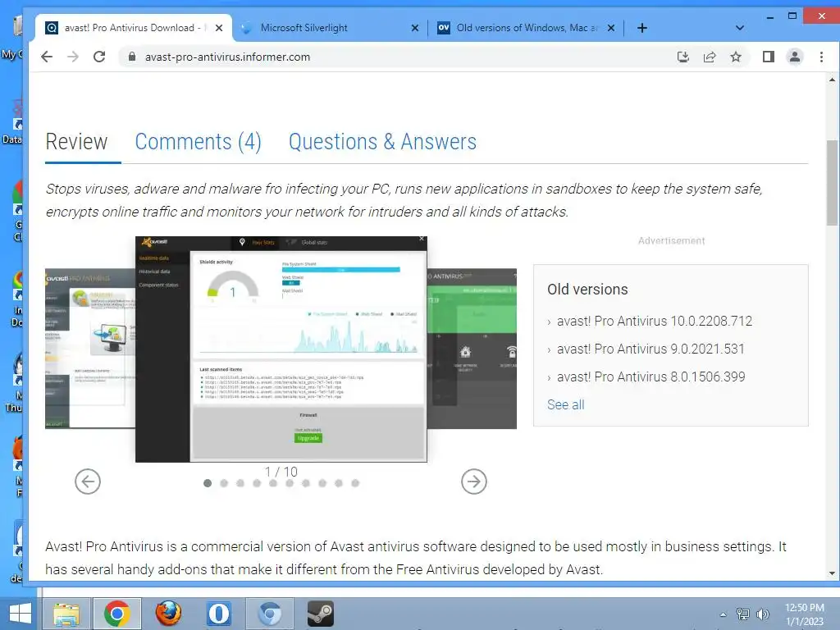The height and width of the screenshot is (630, 840).
Task: Select the fifth carousel dot
Action: point(273,483)
